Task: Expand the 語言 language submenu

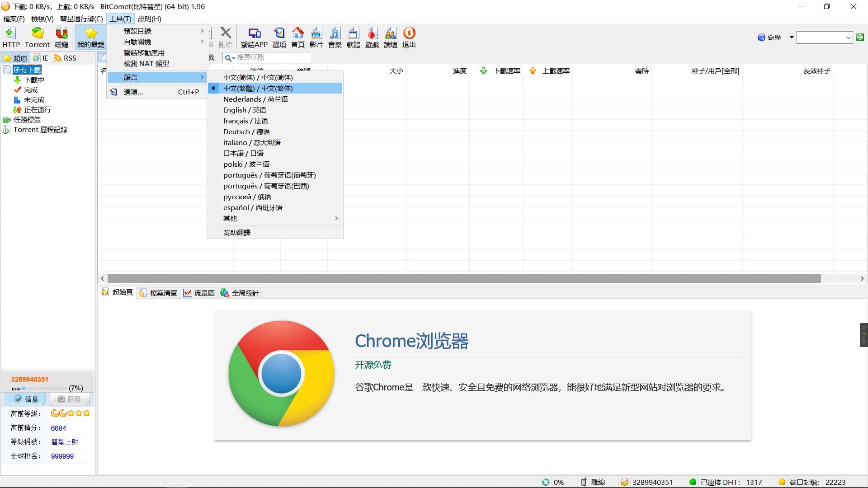Action: [x=157, y=78]
